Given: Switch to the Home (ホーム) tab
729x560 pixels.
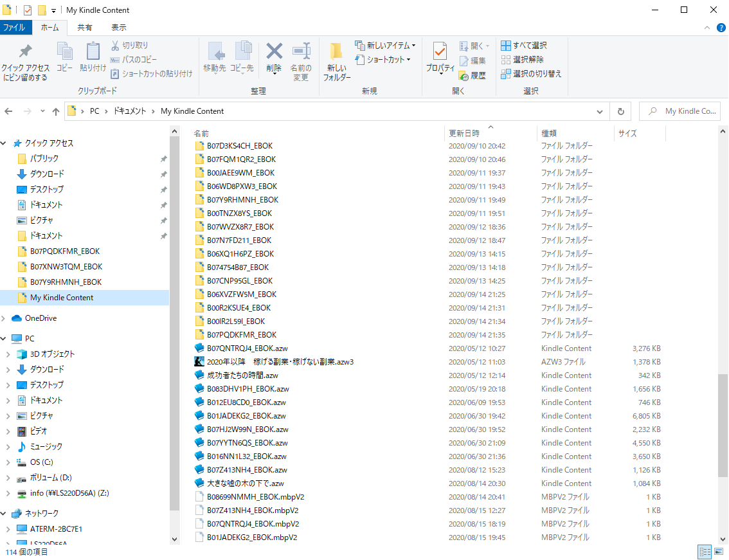Looking at the screenshot, I should pos(50,28).
